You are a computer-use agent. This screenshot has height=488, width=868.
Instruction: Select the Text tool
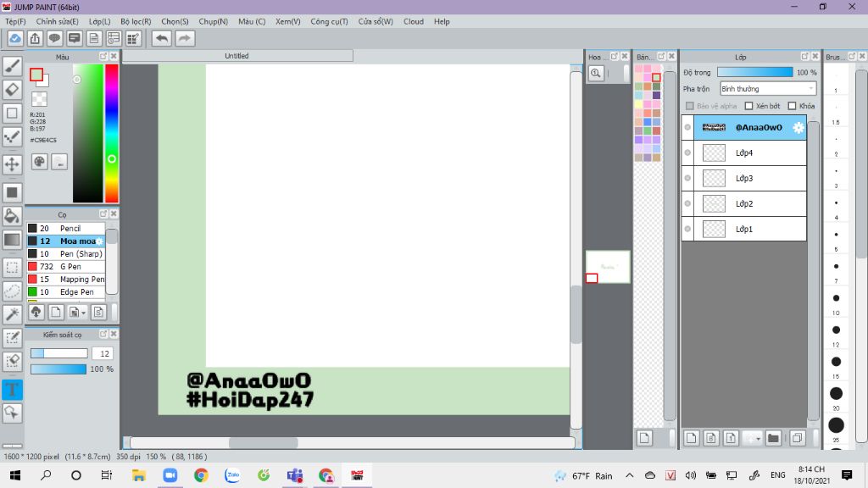tap(12, 390)
